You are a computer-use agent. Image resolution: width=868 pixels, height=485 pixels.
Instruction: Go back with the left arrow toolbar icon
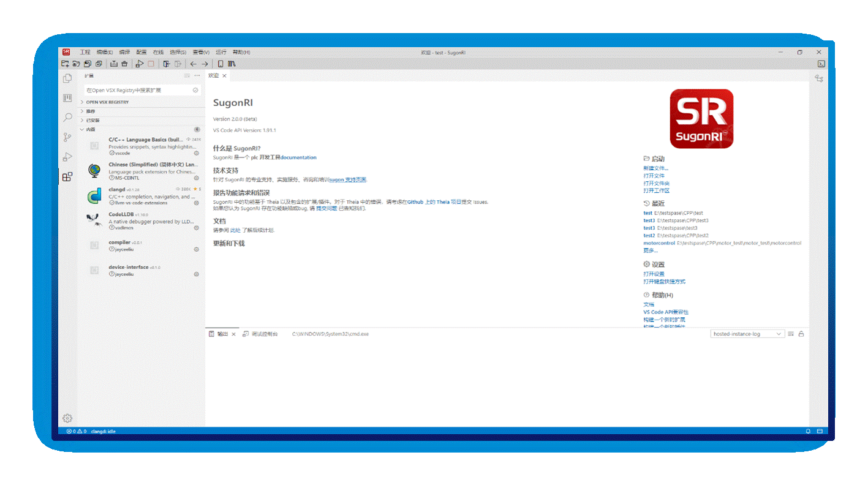(193, 64)
